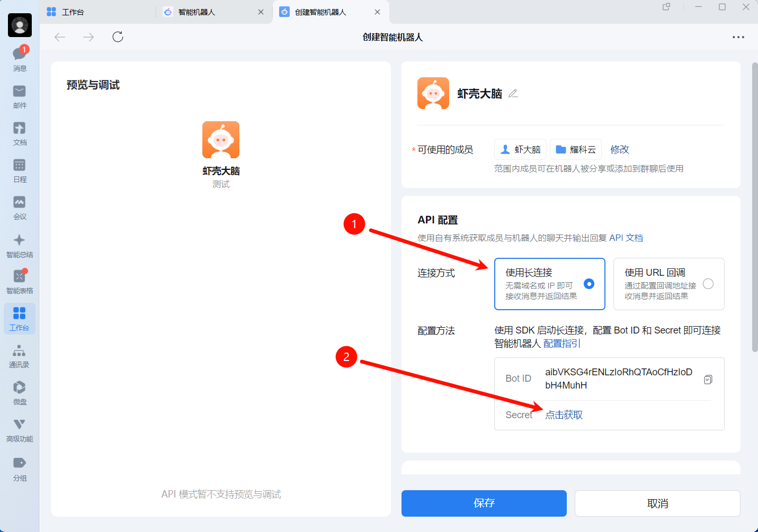The width and height of the screenshot is (758, 532).
Task: Open the user avatar profile
Action: pyautogui.click(x=20, y=25)
